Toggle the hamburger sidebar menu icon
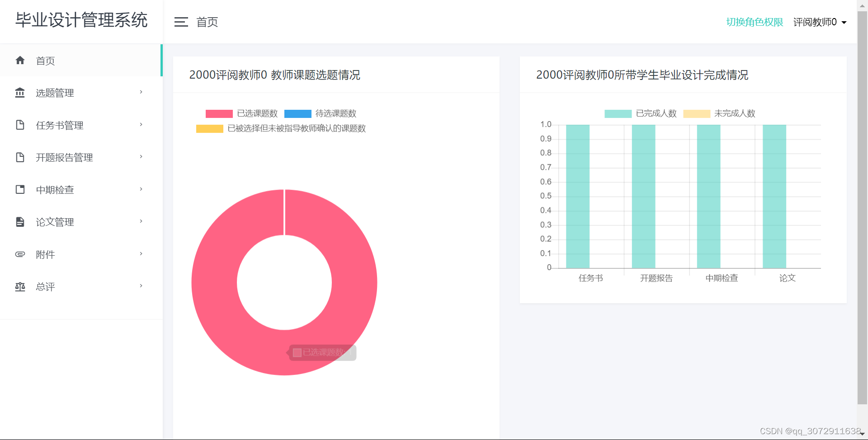This screenshot has width=868, height=440. tap(181, 22)
